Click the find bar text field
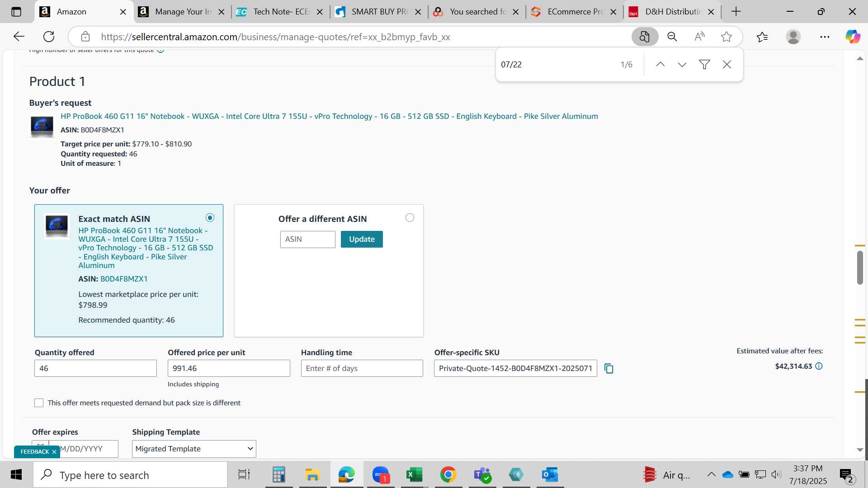Viewport: 868px width, 488px height. click(x=556, y=65)
